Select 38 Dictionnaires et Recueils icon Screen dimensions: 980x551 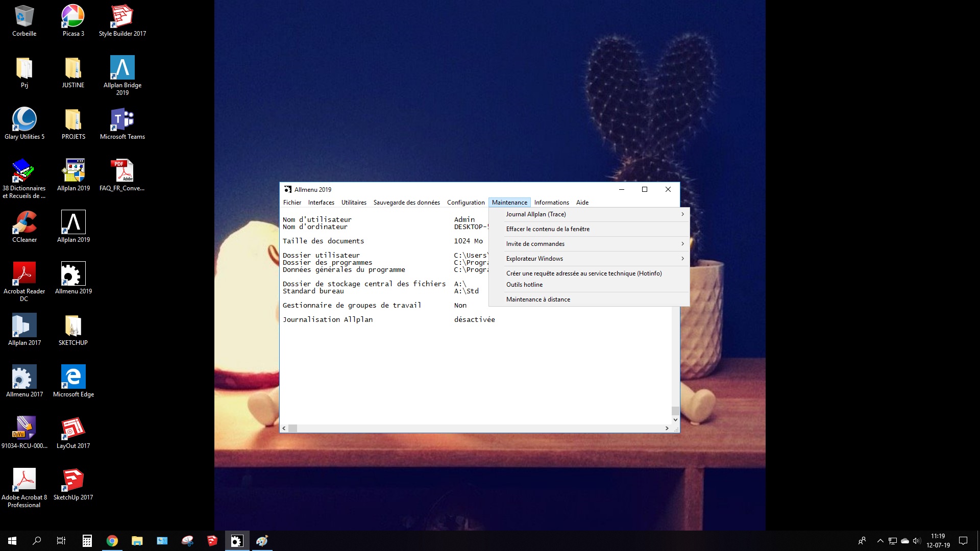point(24,179)
